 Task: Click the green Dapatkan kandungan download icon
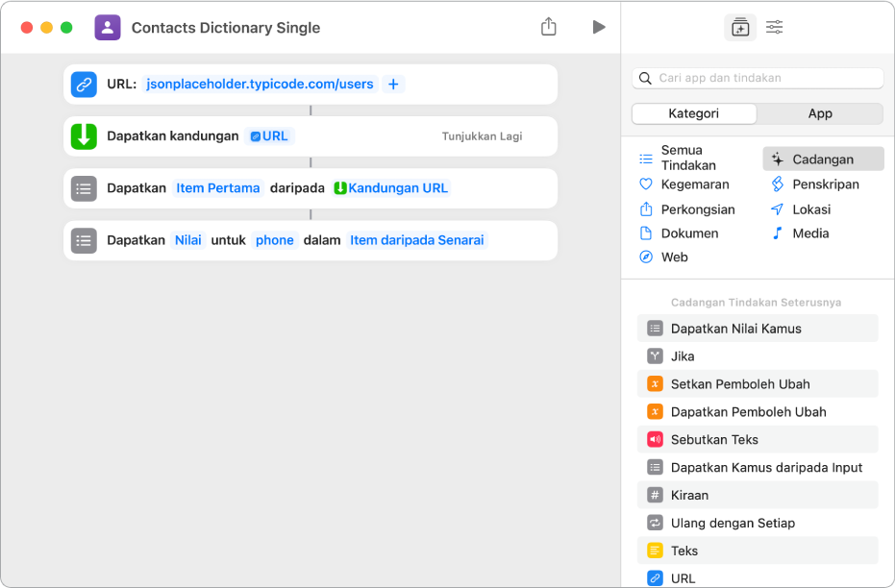click(84, 136)
